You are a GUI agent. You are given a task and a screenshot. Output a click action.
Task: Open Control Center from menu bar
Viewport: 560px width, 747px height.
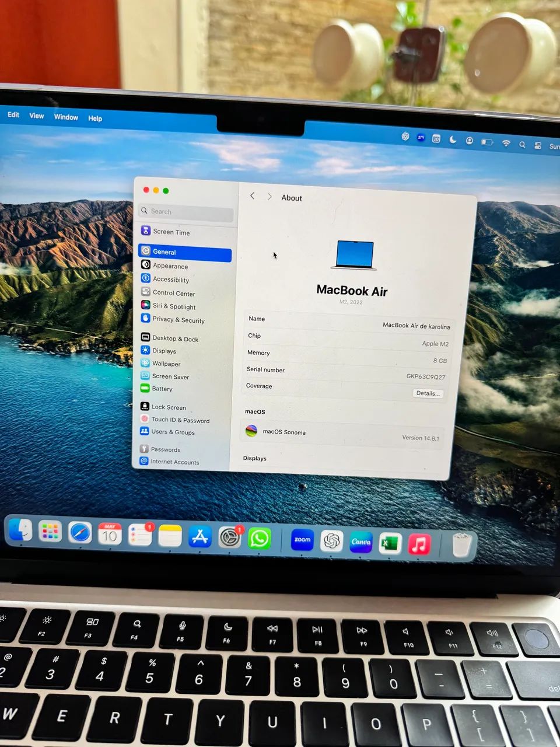click(538, 145)
